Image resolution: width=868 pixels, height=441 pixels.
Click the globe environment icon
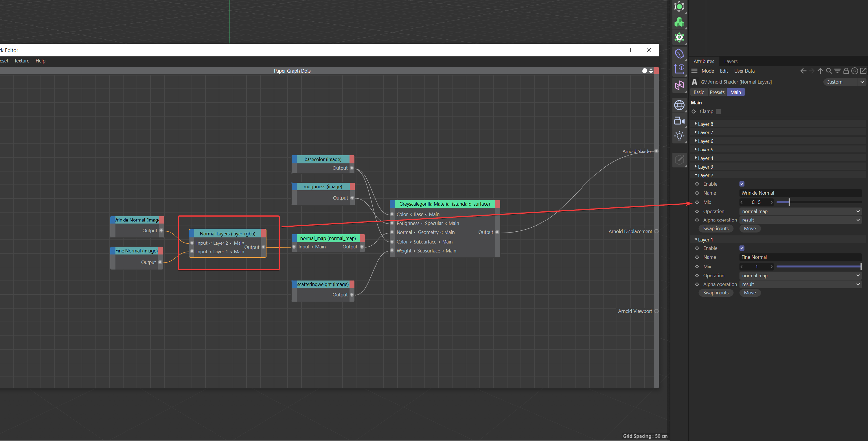(x=679, y=105)
